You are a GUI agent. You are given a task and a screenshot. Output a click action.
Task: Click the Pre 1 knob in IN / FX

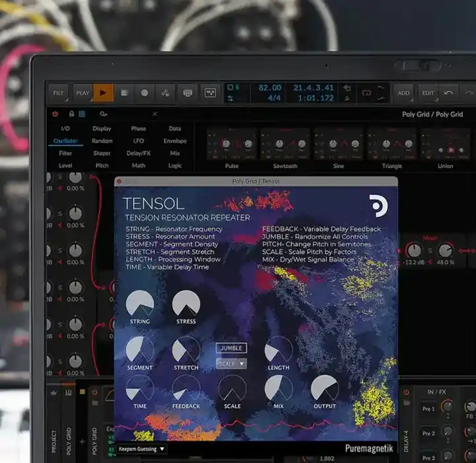click(x=447, y=407)
